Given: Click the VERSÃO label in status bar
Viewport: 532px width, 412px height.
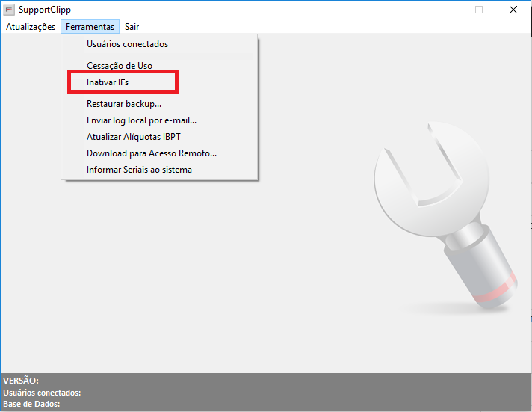Looking at the screenshot, I should point(21,381).
